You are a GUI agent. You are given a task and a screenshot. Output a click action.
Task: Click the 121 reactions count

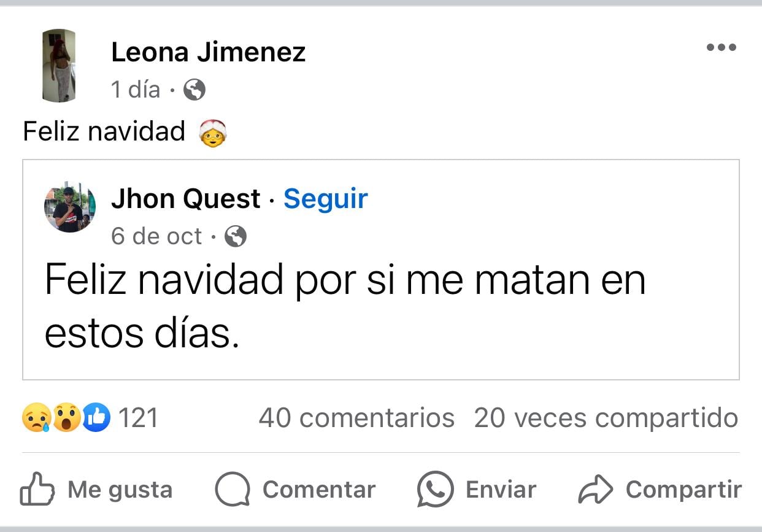coord(138,418)
